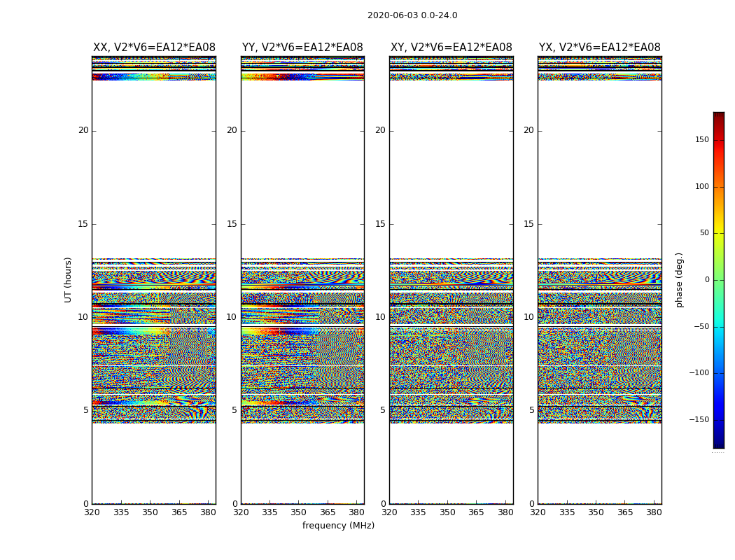Click the '10' y-tick of the YY panel
The image size is (735, 560).
(232, 317)
